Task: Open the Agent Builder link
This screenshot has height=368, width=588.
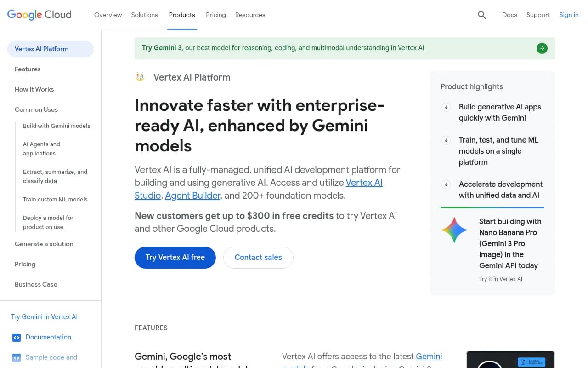Action: point(192,195)
